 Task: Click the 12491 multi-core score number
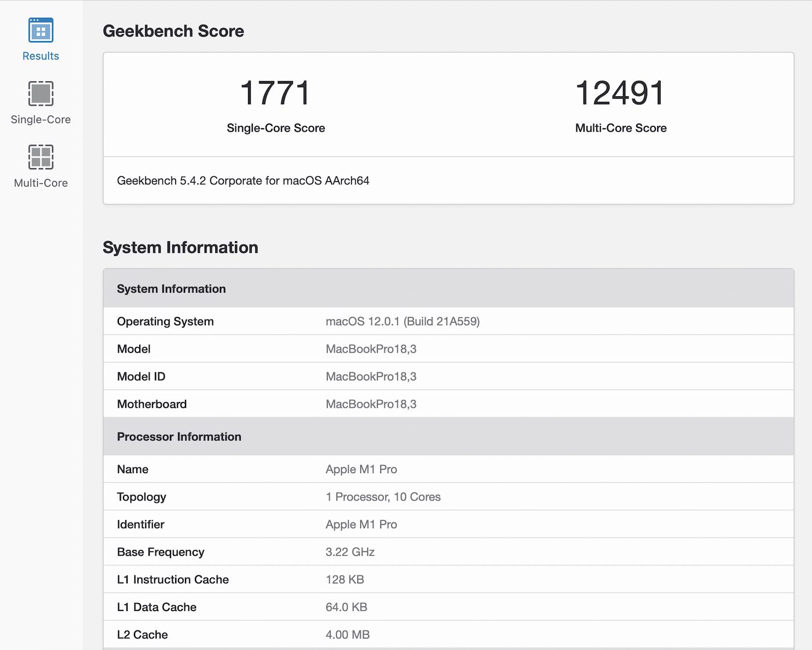click(620, 93)
